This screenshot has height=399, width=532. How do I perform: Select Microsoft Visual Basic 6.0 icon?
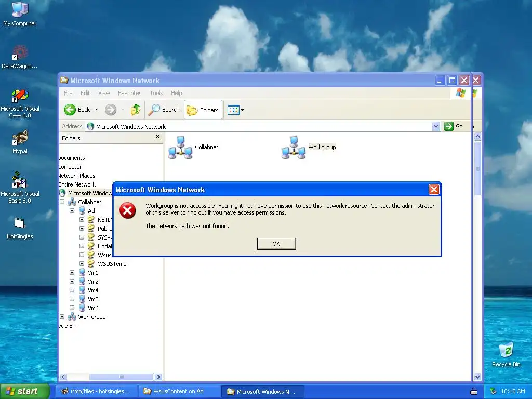[20, 188]
